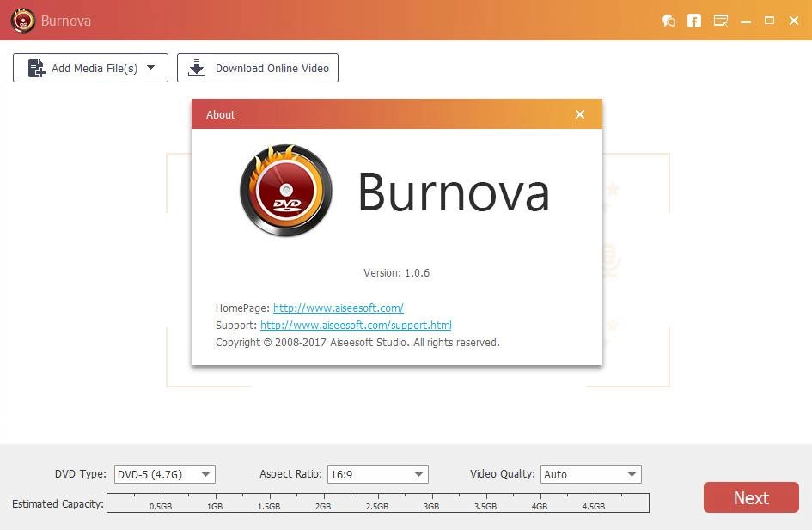Image resolution: width=812 pixels, height=530 pixels.
Task: Open the feedback chat icon
Action: tap(669, 21)
